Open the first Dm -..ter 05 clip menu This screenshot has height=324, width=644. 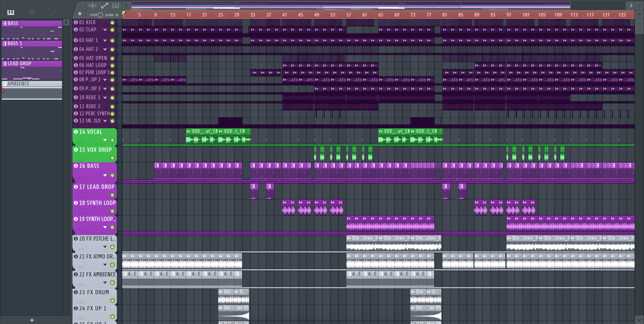pyautogui.click(x=221, y=308)
